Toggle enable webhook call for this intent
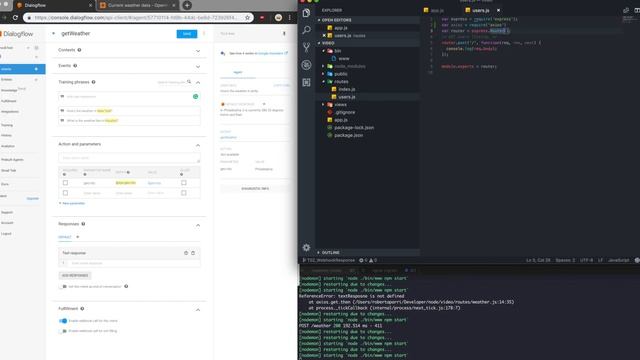Screen dimensions: 640x360 click(63, 321)
